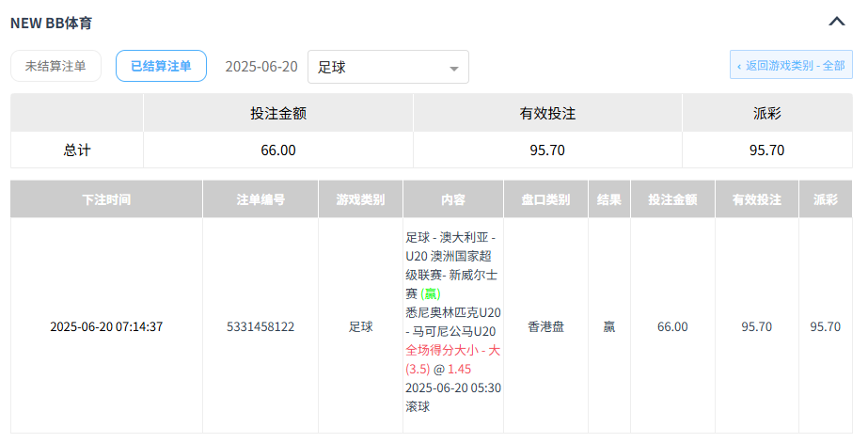Click the 注单编号 column header

260,199
